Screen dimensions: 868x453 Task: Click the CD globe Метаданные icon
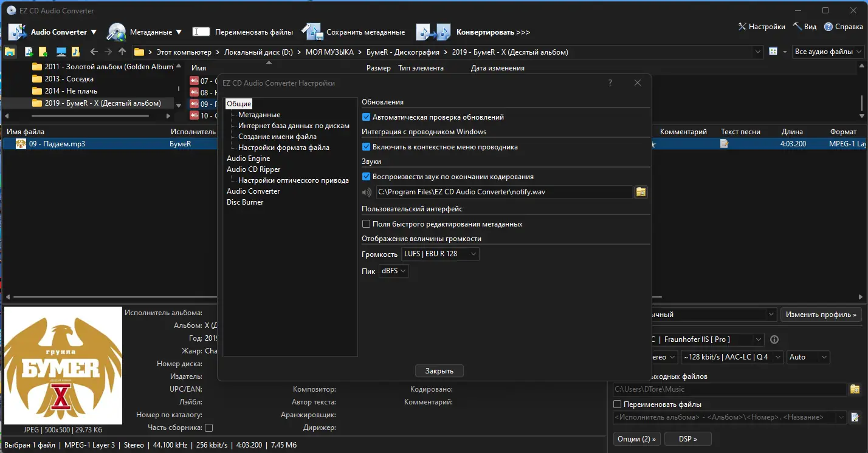point(116,32)
